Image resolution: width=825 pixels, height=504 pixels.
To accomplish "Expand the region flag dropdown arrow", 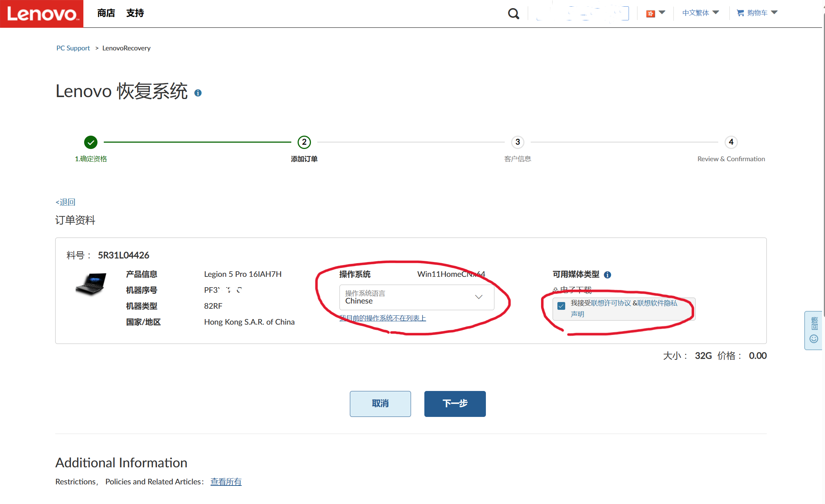I will (x=662, y=13).
